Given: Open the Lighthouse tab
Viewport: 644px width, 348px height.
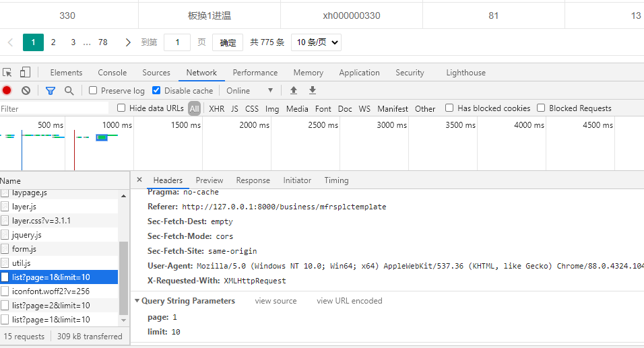Looking at the screenshot, I should [465, 73].
